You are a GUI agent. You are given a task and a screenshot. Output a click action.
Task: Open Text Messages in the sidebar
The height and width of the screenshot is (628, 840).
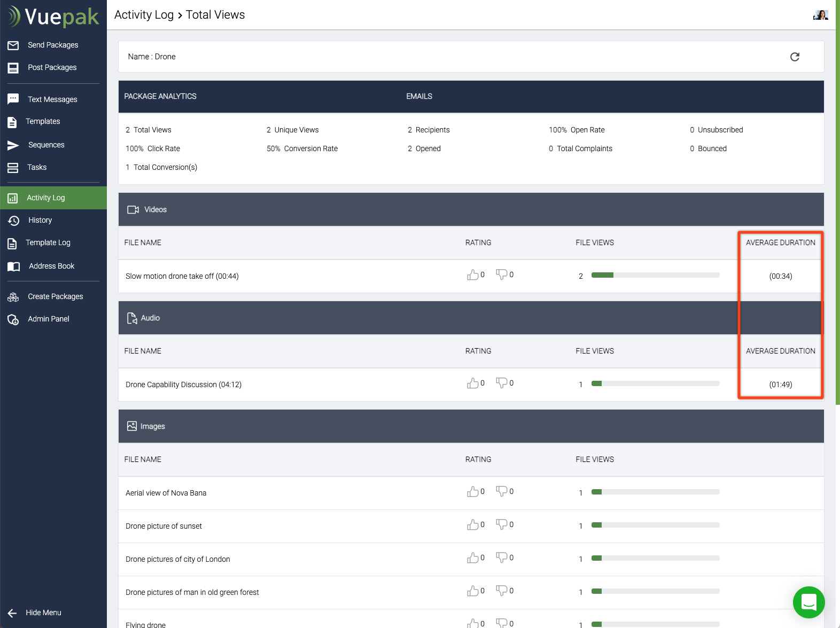click(52, 99)
